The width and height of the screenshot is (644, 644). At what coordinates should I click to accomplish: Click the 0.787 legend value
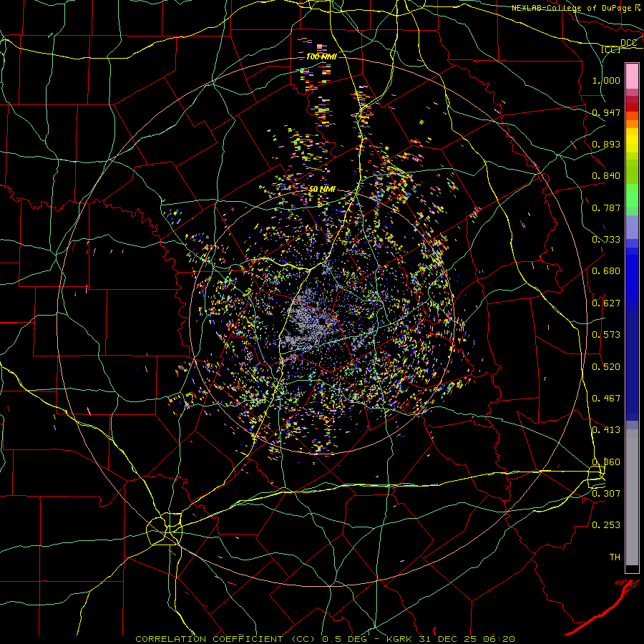606,208
